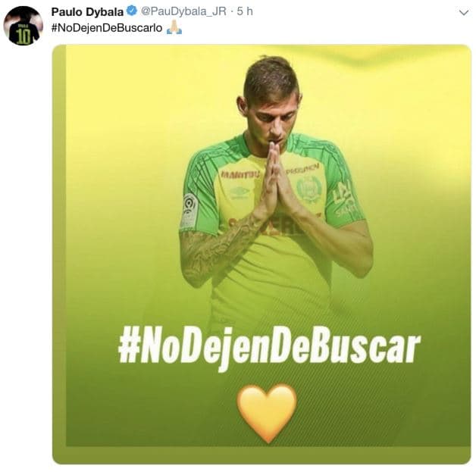This screenshot has width=476, height=472.
Task: Click the yellow heart in the image
Action: pos(266,412)
